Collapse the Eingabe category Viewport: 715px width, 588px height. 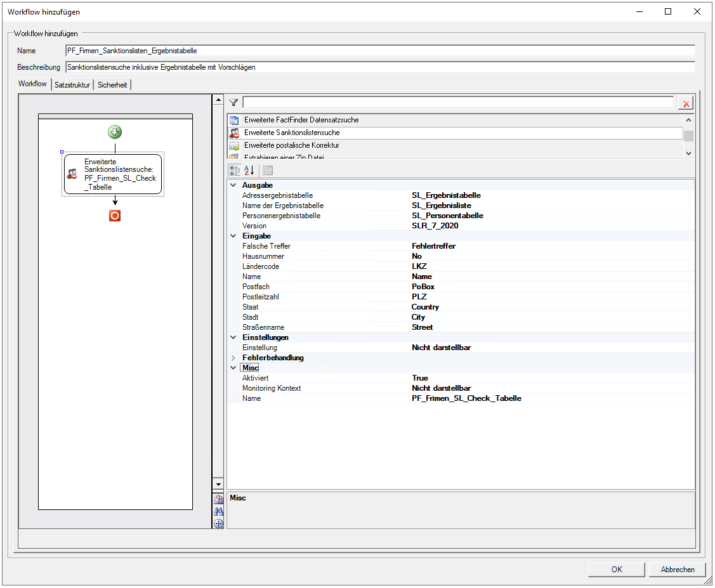[233, 236]
